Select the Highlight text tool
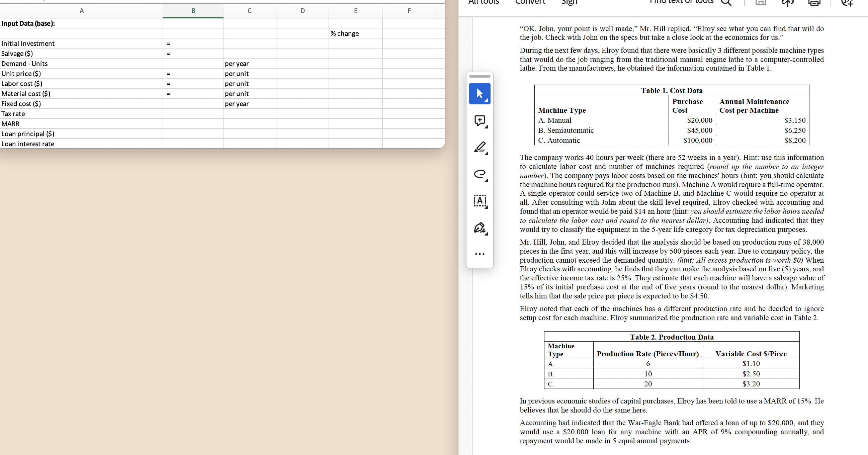 point(480,148)
